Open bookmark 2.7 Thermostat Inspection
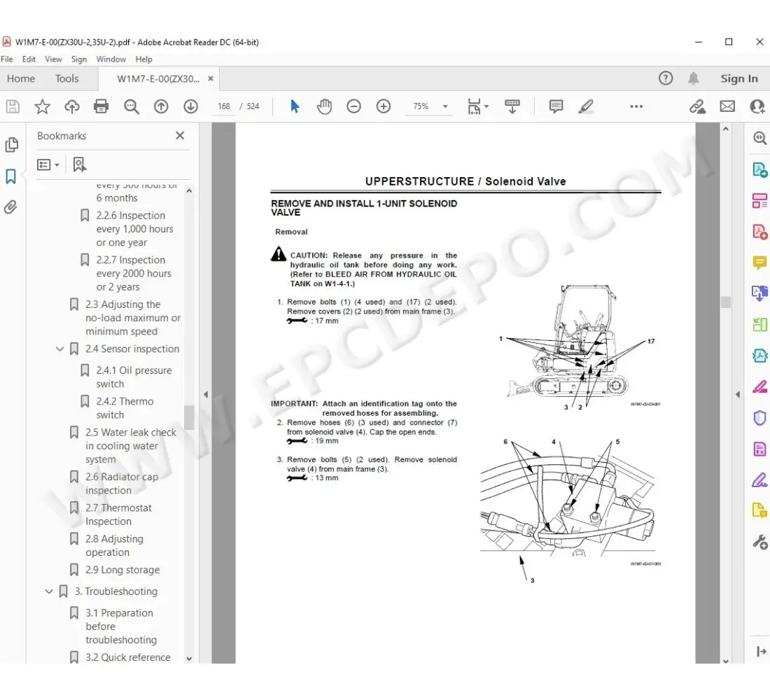Screen dimensions: 770x700 [x=118, y=514]
